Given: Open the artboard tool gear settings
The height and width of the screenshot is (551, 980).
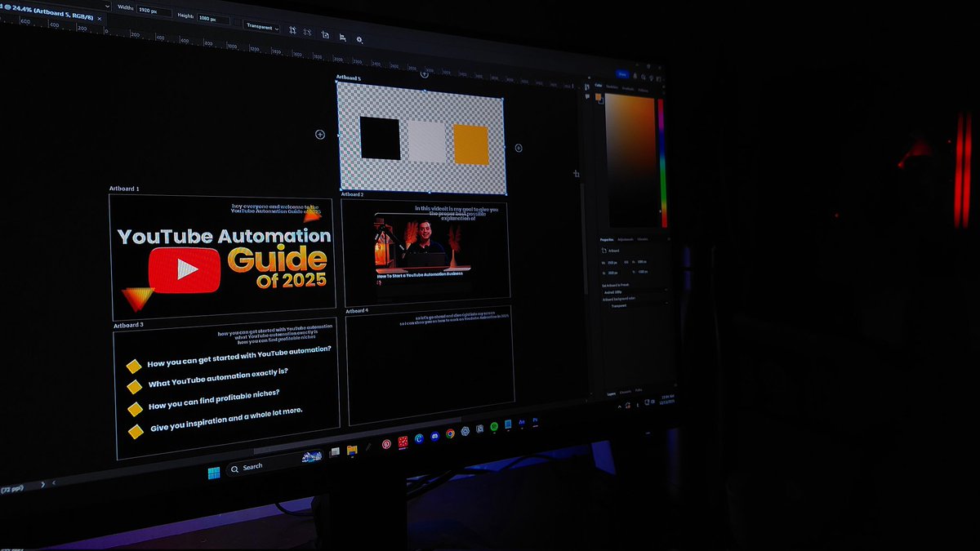Looking at the screenshot, I should [359, 39].
